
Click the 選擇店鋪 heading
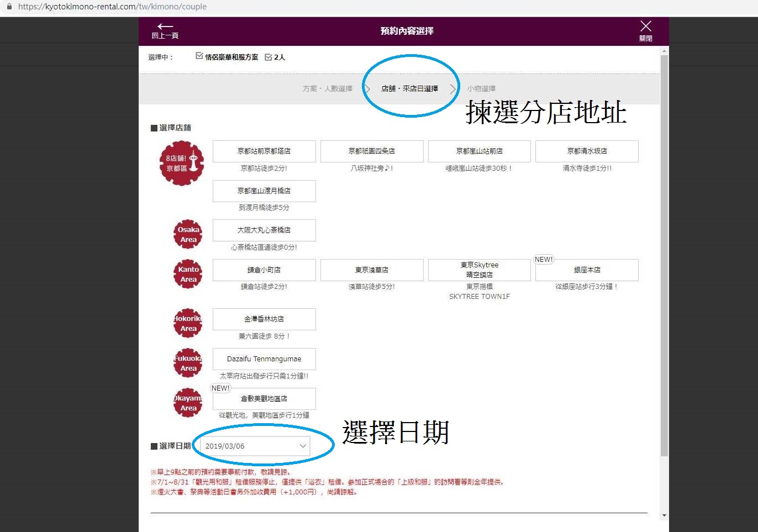point(175,128)
